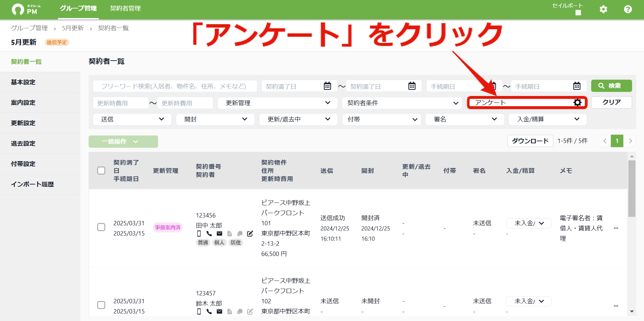644x321 pixels.
Task: Click the document icon for 田中 太郎
Action: coord(230,234)
